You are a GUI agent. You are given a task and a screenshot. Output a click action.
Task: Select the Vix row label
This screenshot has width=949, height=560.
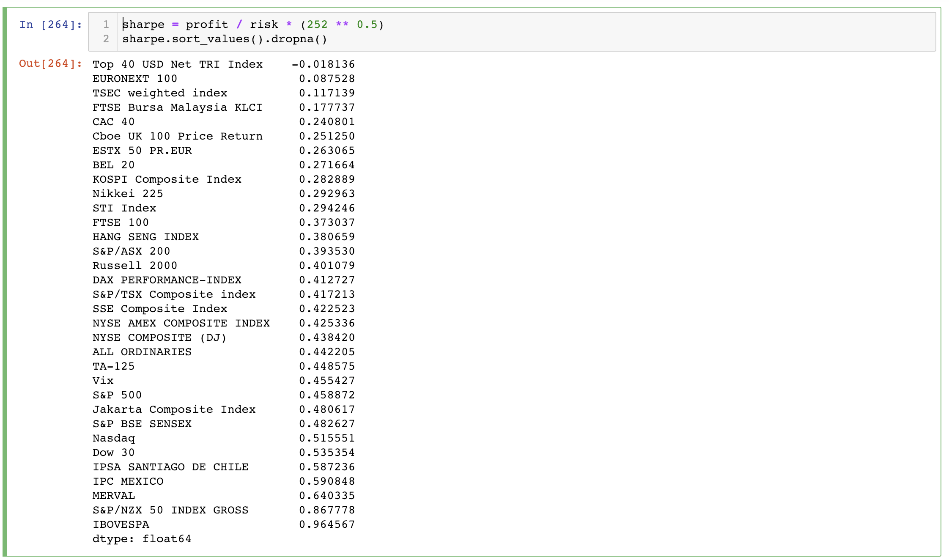coord(103,381)
